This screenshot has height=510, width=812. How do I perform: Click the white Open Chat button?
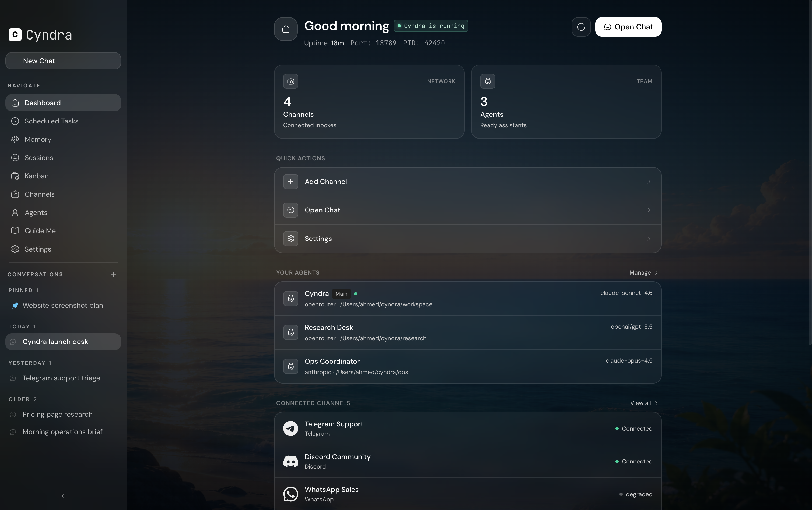click(x=628, y=27)
